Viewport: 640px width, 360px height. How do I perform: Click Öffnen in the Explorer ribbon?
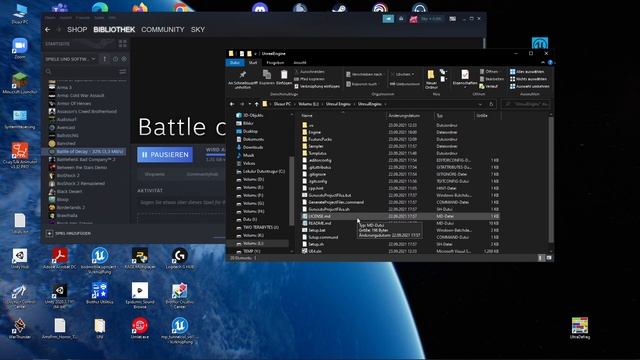[x=489, y=72]
